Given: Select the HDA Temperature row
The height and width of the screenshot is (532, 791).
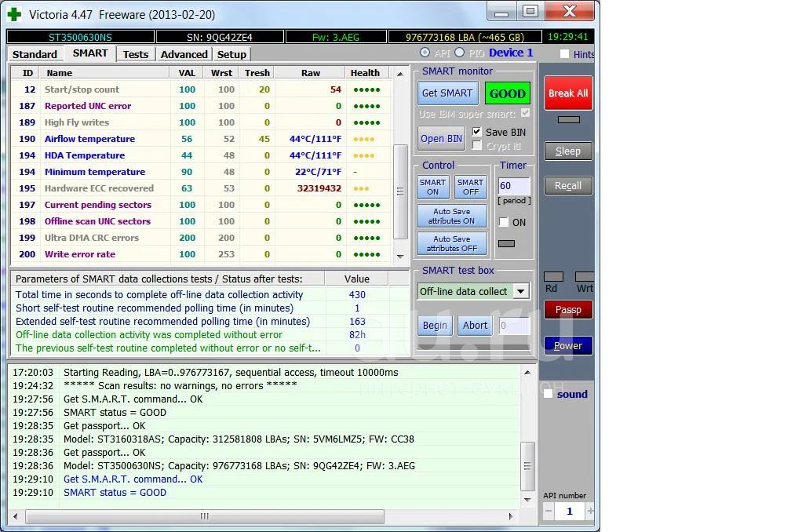Looking at the screenshot, I should click(x=201, y=155).
